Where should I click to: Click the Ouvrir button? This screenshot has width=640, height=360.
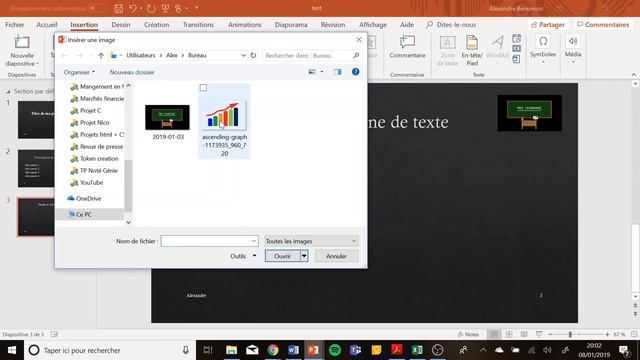click(x=282, y=256)
